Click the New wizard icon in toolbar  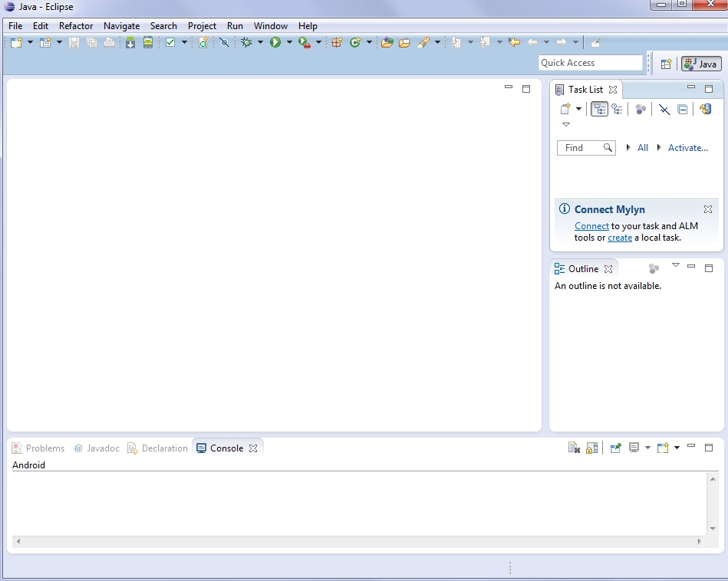click(16, 43)
